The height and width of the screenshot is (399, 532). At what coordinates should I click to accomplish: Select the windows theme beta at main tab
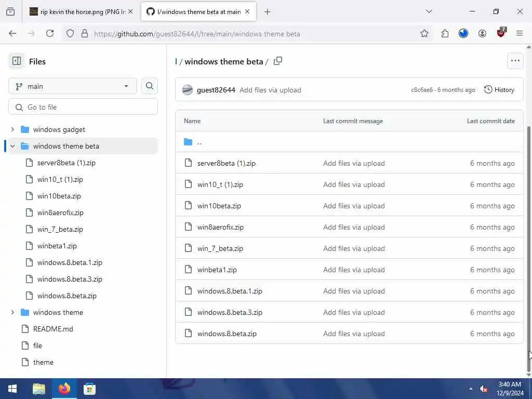point(199,12)
